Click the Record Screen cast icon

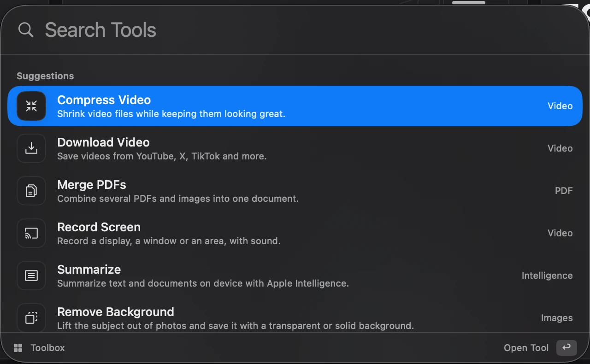point(31,233)
